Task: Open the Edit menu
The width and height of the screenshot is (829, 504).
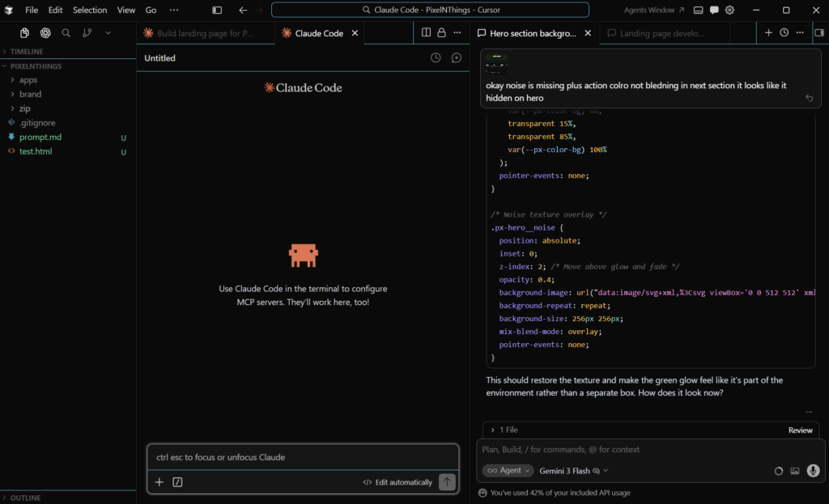Action: pos(55,10)
